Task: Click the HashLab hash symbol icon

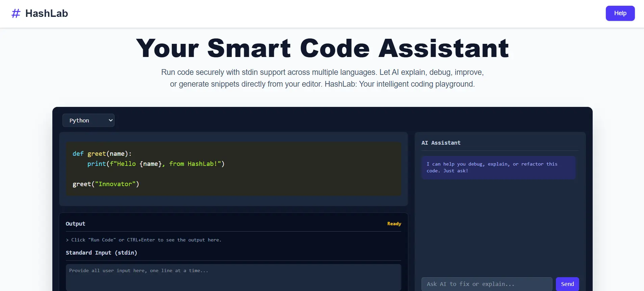Action: [16, 13]
